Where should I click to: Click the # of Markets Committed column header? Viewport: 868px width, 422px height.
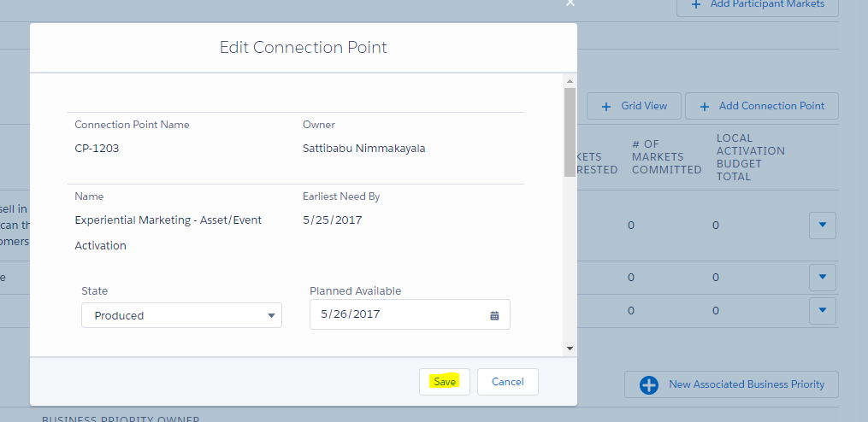(666, 157)
